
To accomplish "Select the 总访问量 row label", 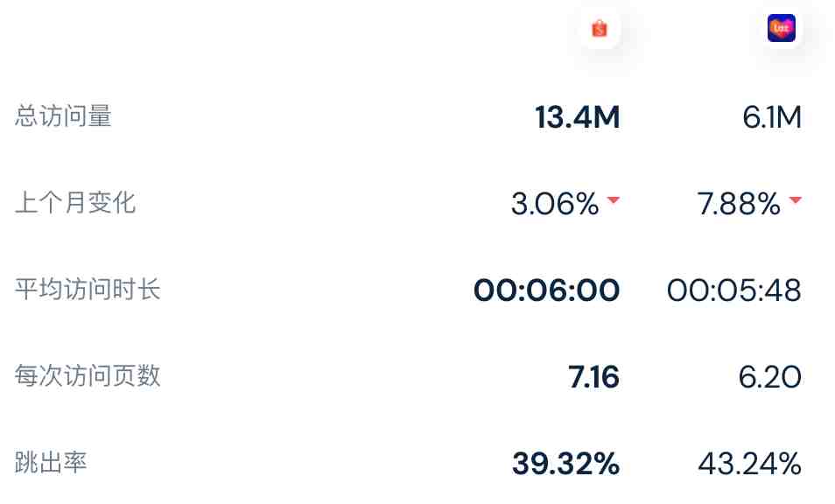I will pos(63,116).
